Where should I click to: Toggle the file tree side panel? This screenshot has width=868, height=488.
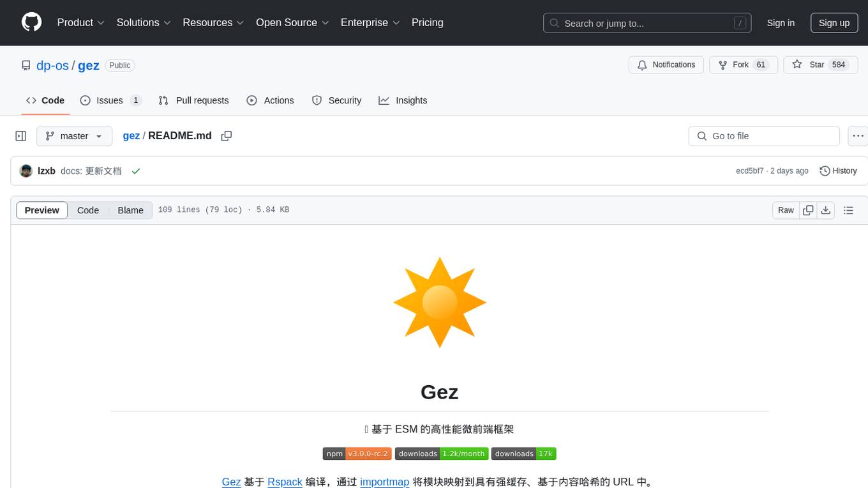coord(21,136)
